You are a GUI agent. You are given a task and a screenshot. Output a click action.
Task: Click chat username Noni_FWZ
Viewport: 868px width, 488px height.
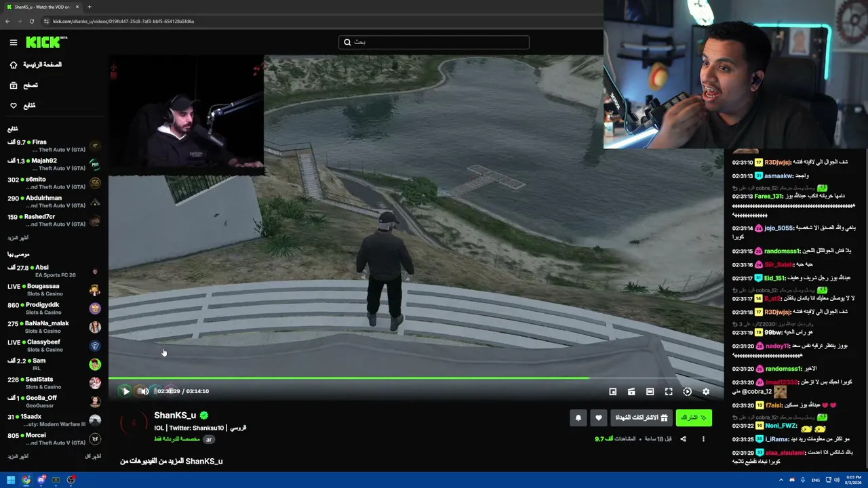click(x=781, y=426)
